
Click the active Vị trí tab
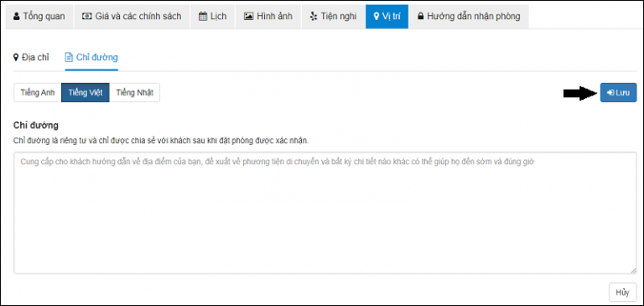(387, 17)
